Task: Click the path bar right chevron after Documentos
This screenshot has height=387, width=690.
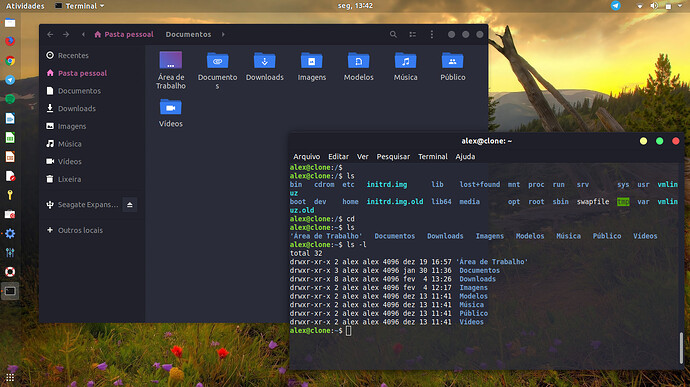Action: pos(223,34)
